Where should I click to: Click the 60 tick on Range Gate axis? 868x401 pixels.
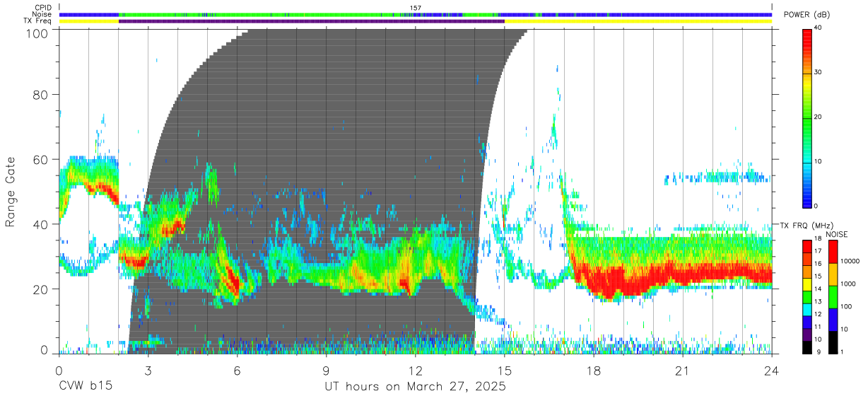(40, 159)
